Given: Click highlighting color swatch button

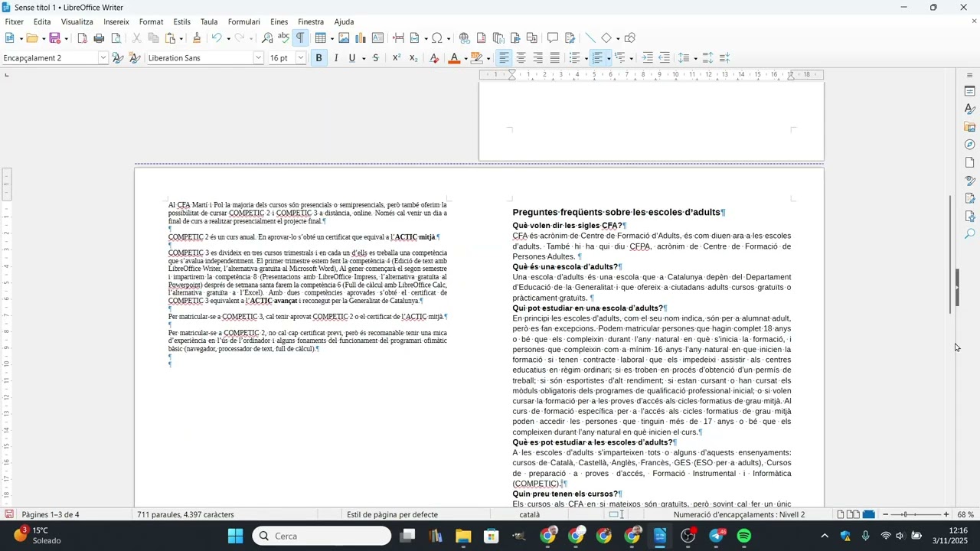Looking at the screenshot, I should [477, 58].
